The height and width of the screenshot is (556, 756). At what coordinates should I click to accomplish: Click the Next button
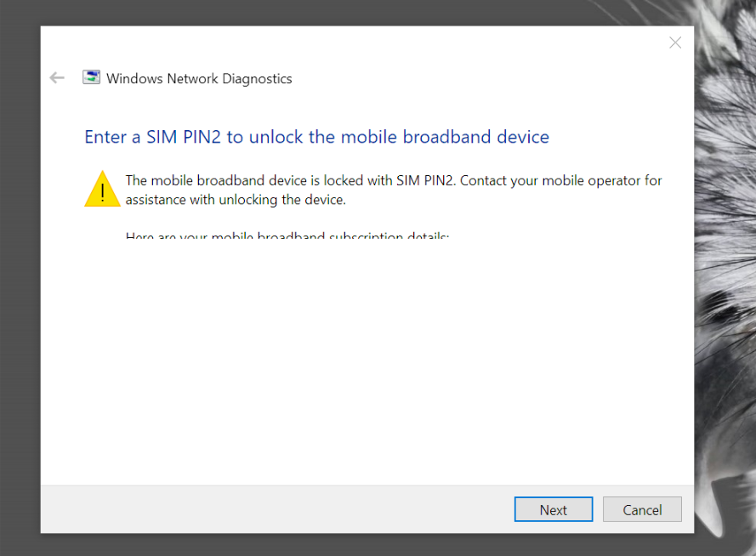pyautogui.click(x=554, y=509)
